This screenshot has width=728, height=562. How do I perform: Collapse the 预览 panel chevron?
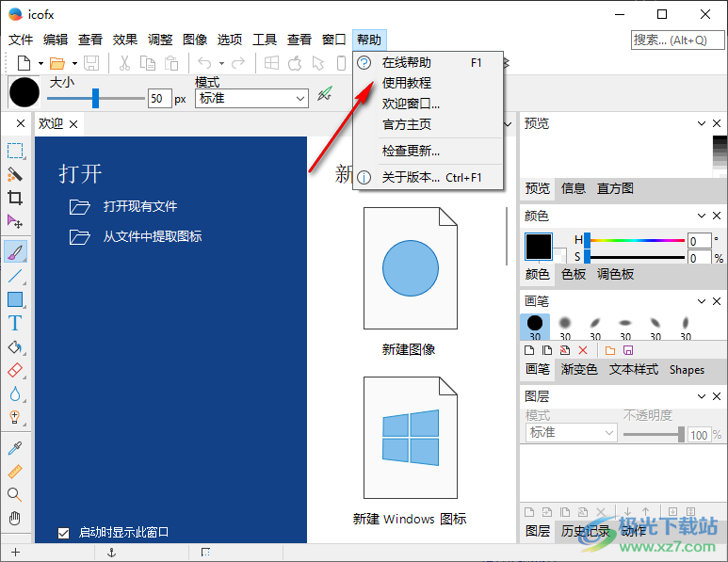click(702, 123)
